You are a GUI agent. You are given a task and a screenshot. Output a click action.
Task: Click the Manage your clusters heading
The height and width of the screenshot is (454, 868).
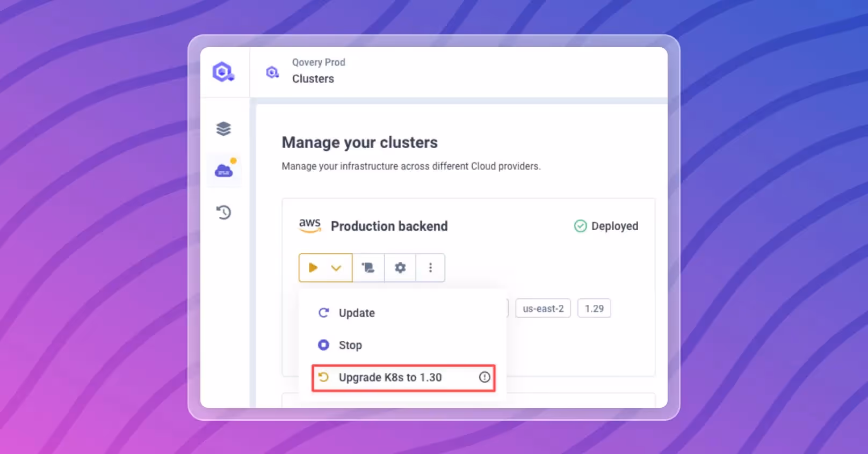pos(360,143)
